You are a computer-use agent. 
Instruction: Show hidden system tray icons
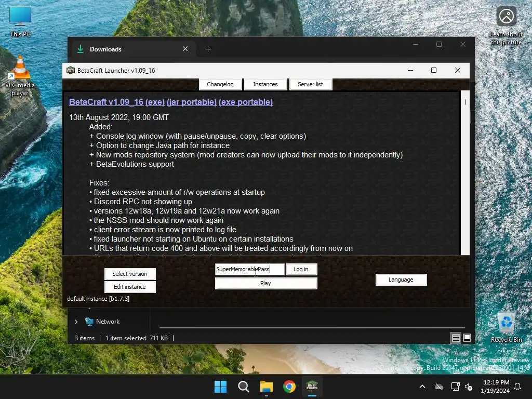pyautogui.click(x=422, y=387)
